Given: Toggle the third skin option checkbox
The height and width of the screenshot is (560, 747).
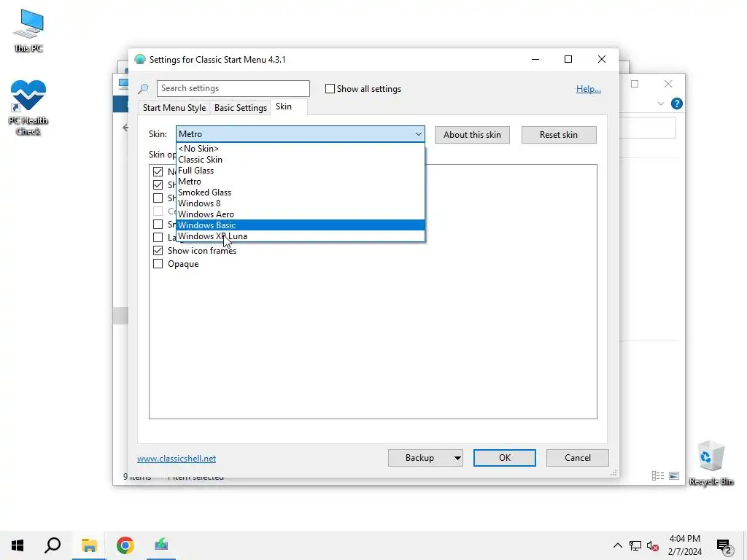Looking at the screenshot, I should click(x=158, y=198).
